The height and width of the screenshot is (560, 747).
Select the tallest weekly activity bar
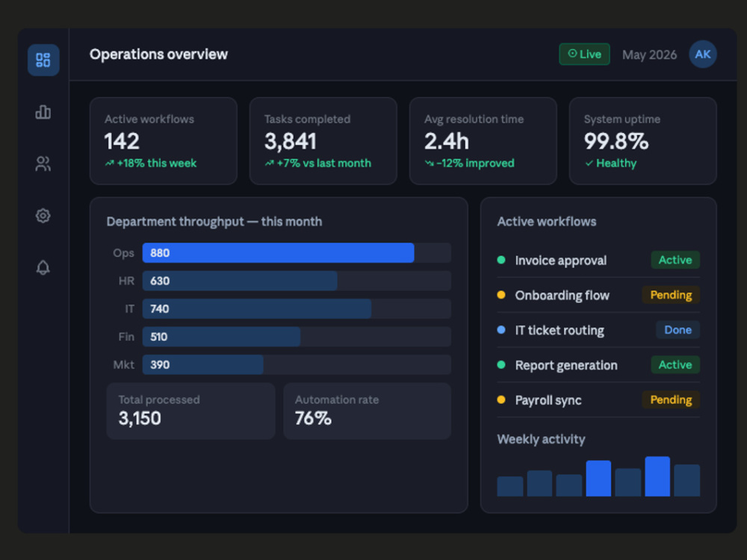click(657, 476)
